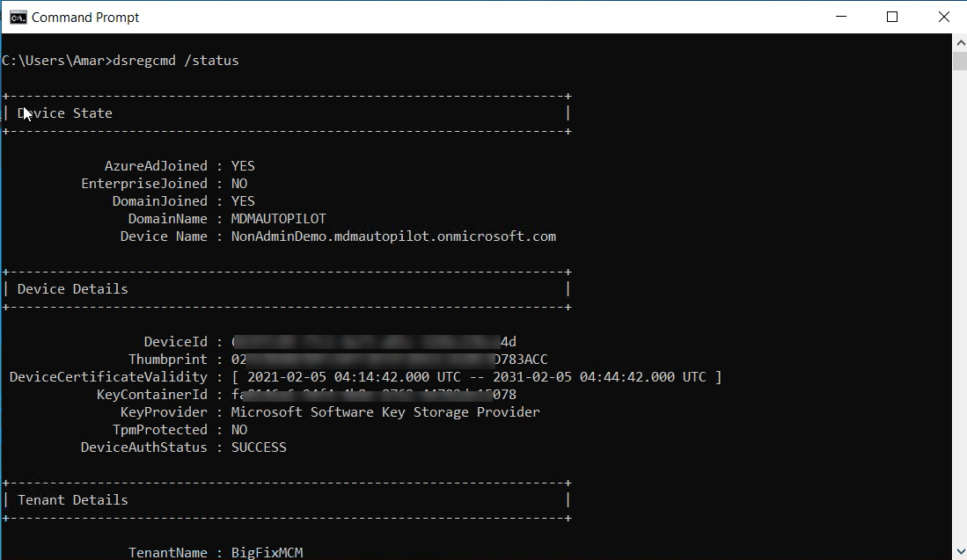Image resolution: width=967 pixels, height=560 pixels.
Task: Click the AzureAdJoined value YES
Action: point(243,166)
